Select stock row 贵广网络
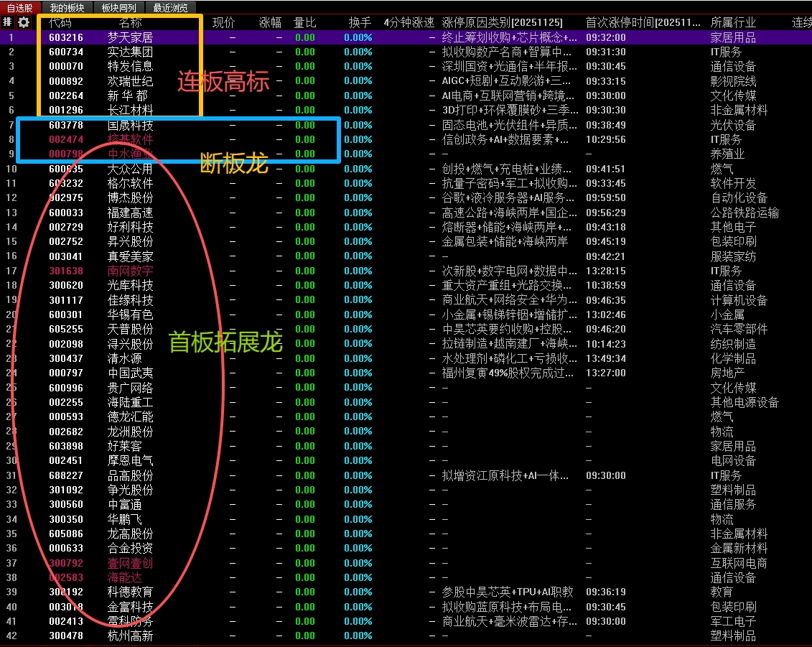 click(x=406, y=388)
